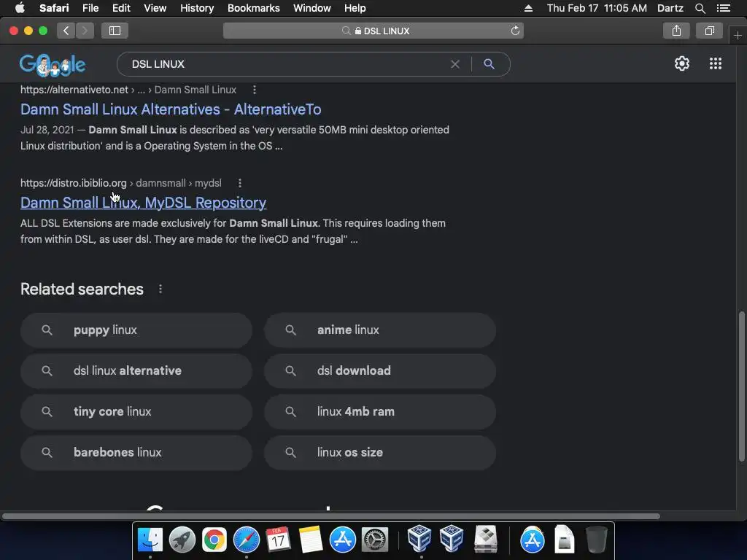Open more options for alternativeto.net result
The width and height of the screenshot is (747, 560).
(255, 90)
